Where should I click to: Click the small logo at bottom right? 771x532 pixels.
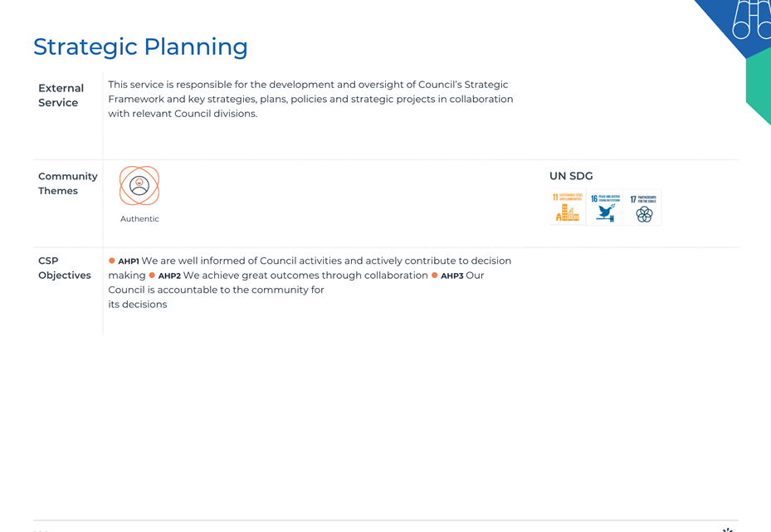coord(728,530)
